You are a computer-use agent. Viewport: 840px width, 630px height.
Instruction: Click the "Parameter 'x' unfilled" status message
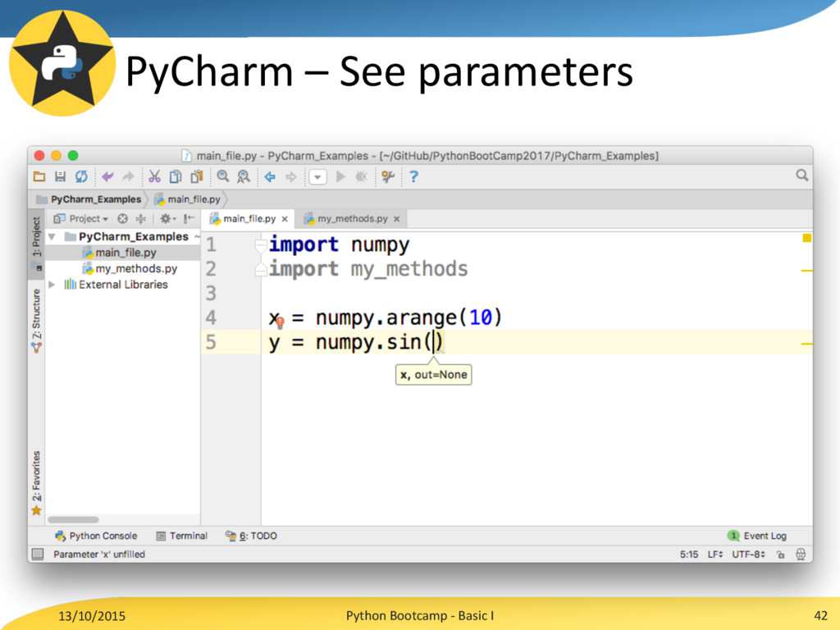click(99, 555)
